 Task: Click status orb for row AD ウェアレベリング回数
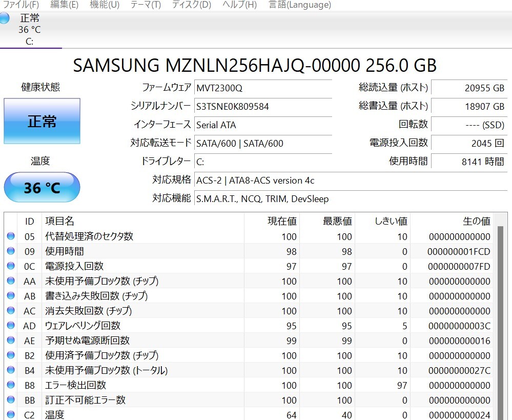[x=11, y=325]
